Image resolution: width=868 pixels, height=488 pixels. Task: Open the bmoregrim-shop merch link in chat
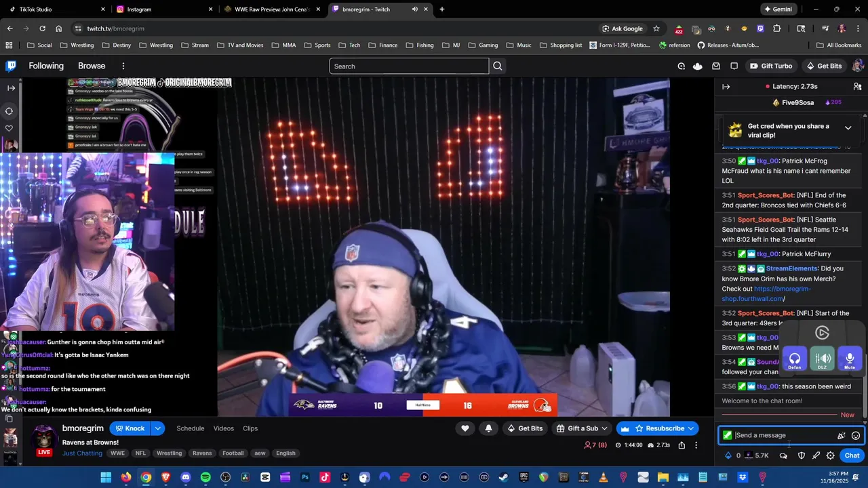(766, 293)
